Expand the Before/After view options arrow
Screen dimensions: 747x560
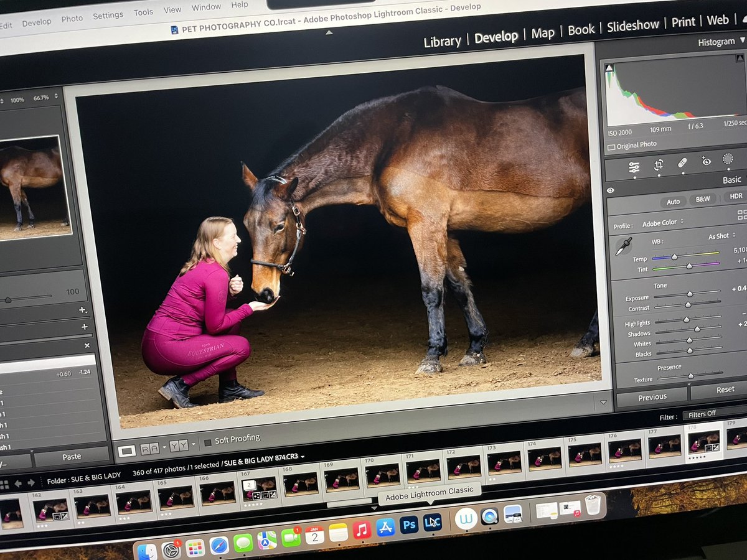pyautogui.click(x=193, y=444)
